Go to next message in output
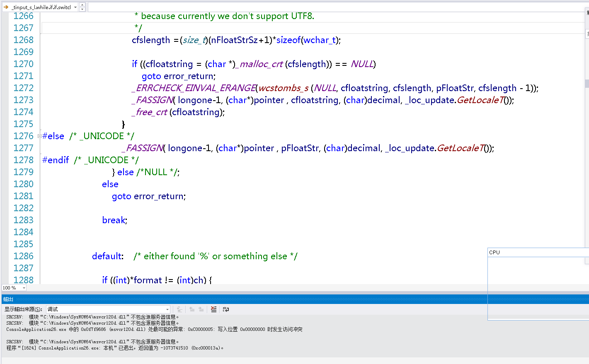589x364 pixels. pyautogui.click(x=201, y=309)
